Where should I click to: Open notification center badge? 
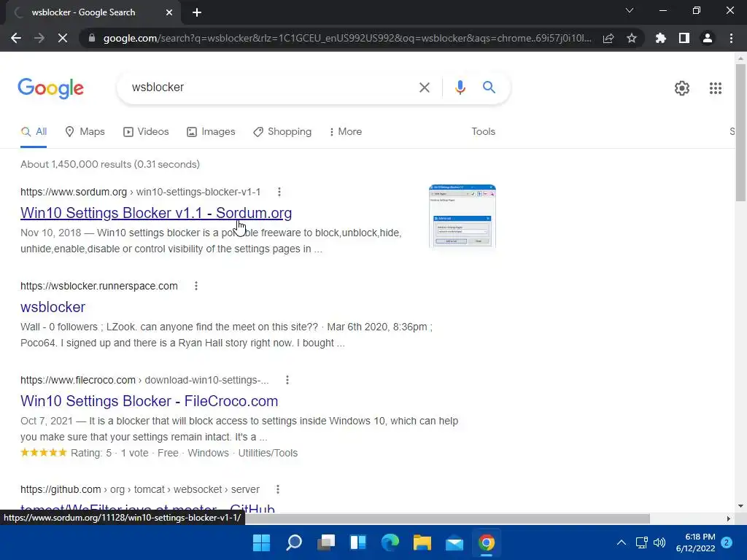tap(727, 542)
